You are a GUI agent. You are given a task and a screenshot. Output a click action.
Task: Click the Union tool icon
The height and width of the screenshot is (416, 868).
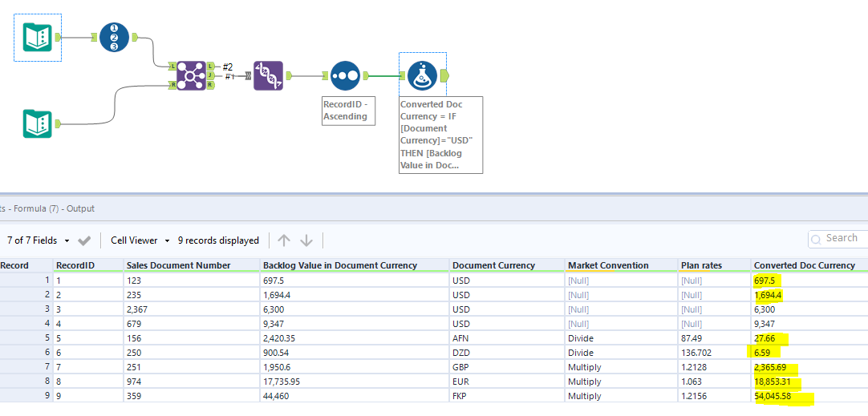coord(268,75)
